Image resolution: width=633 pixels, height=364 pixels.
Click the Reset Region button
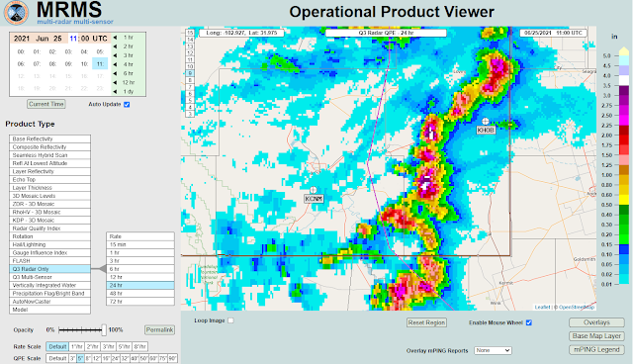point(426,322)
